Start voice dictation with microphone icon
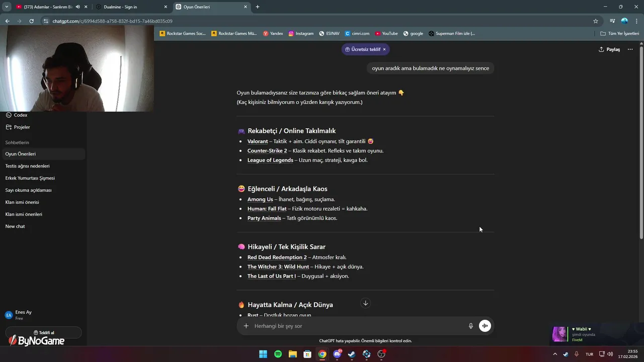The height and width of the screenshot is (362, 644). [x=471, y=326]
